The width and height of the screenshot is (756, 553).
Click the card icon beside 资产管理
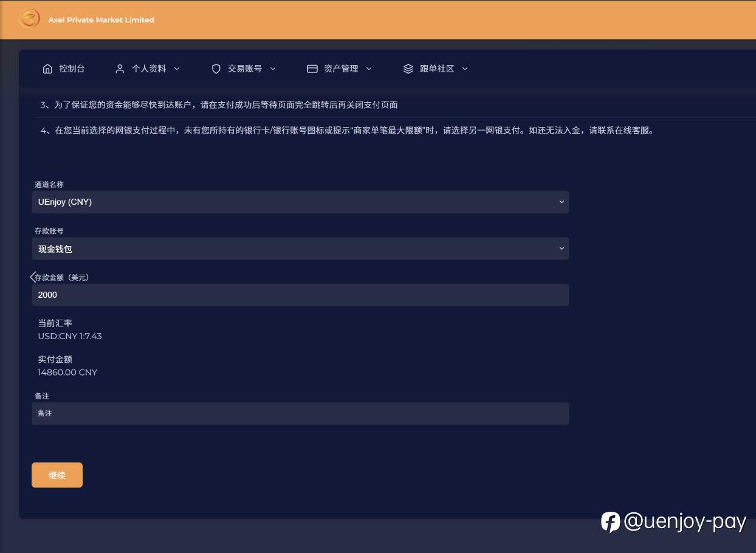pos(312,69)
